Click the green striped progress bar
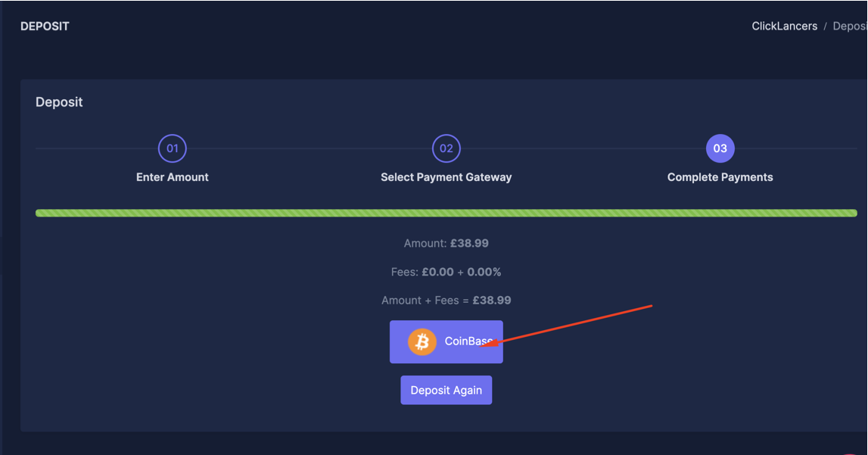Viewport: 868px width, 455px height. [x=446, y=213]
